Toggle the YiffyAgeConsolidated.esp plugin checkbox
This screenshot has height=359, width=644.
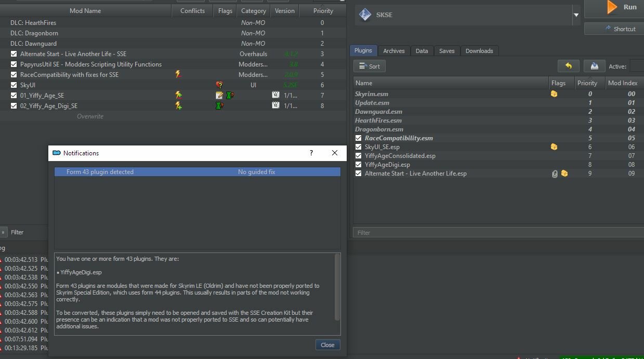coord(358,156)
